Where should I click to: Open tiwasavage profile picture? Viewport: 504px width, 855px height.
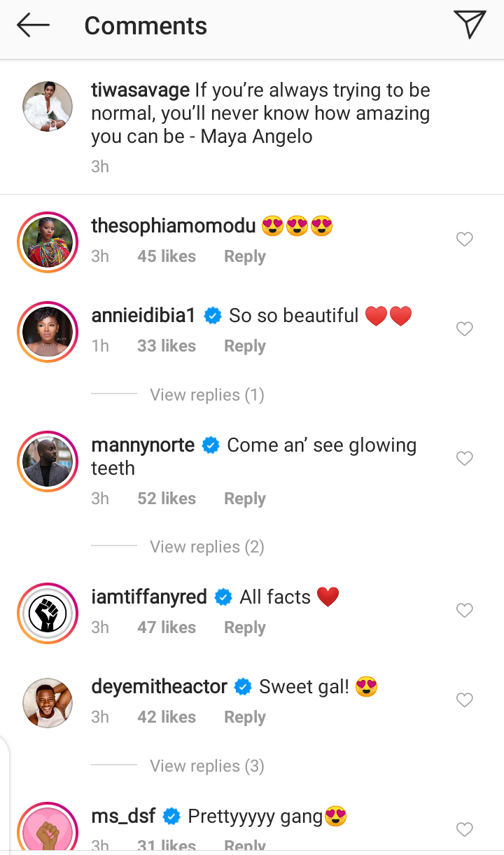click(48, 106)
